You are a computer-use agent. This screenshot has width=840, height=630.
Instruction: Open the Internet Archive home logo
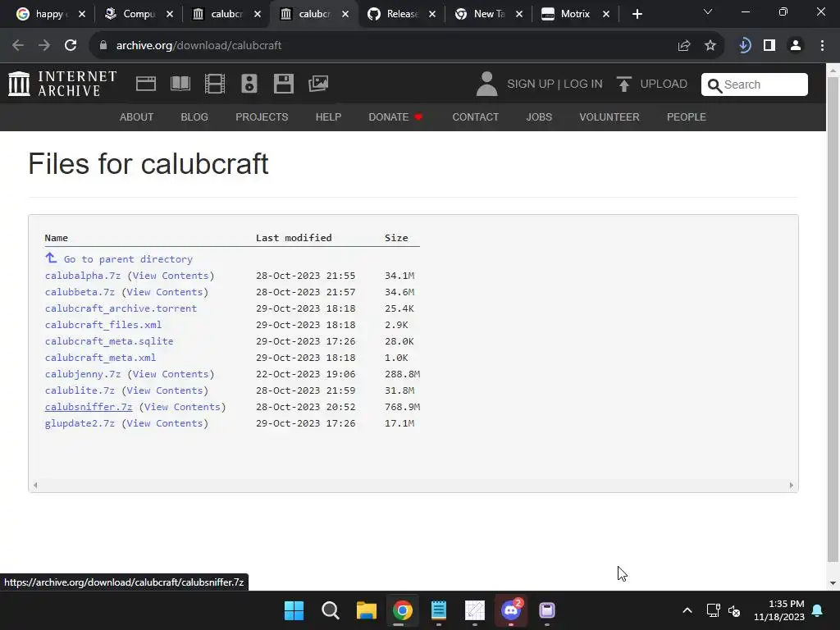point(62,84)
